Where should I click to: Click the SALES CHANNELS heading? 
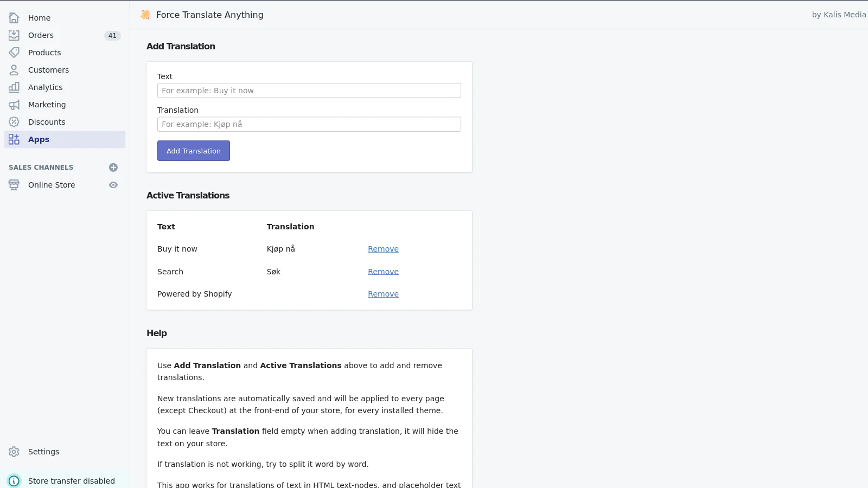coord(41,168)
